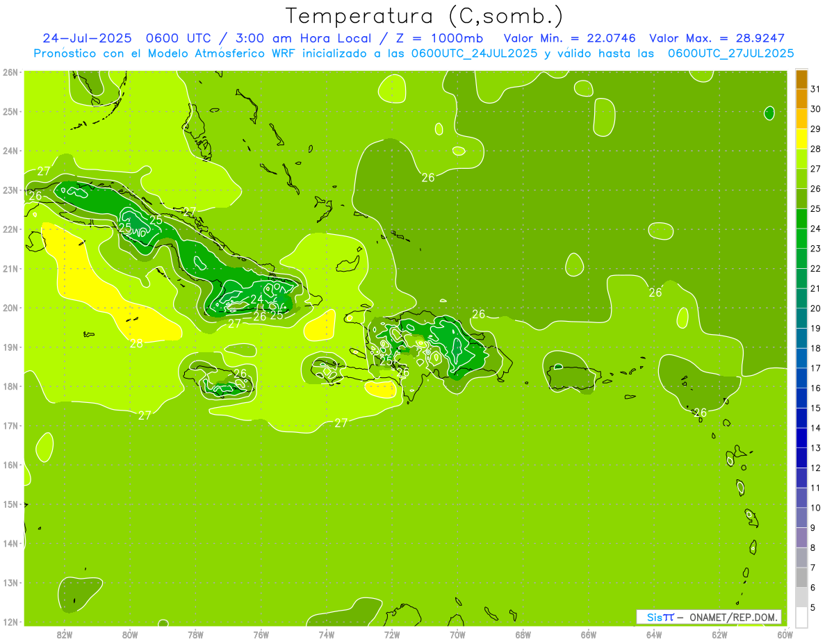
Task: Click the dark orange colorbar swatch above 31
Action: [801, 80]
